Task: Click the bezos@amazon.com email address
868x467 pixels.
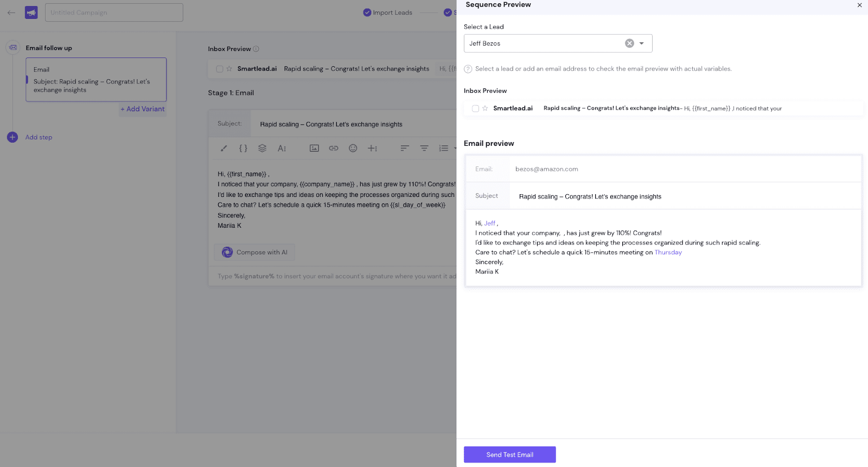Action: coord(547,169)
